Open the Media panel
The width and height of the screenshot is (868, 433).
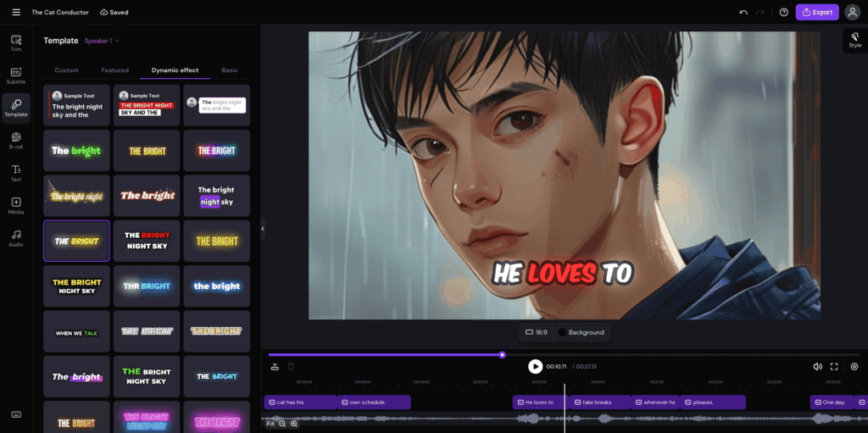pos(15,206)
